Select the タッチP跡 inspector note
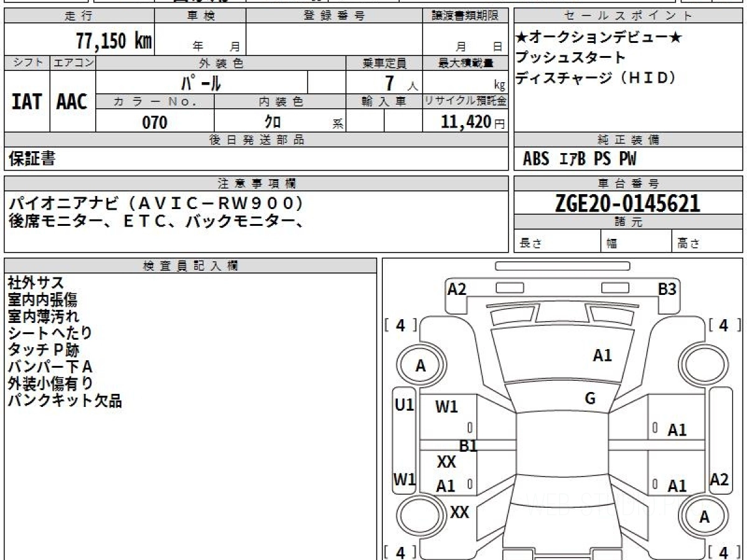 click(44, 350)
